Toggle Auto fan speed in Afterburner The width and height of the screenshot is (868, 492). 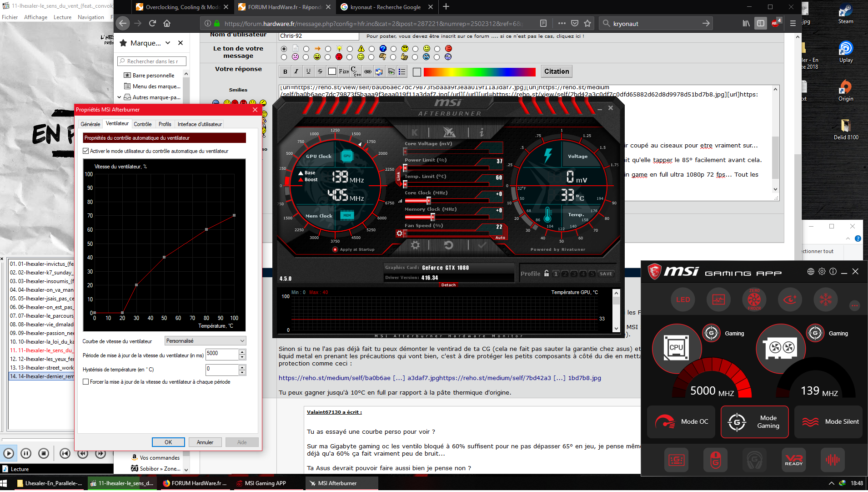500,238
